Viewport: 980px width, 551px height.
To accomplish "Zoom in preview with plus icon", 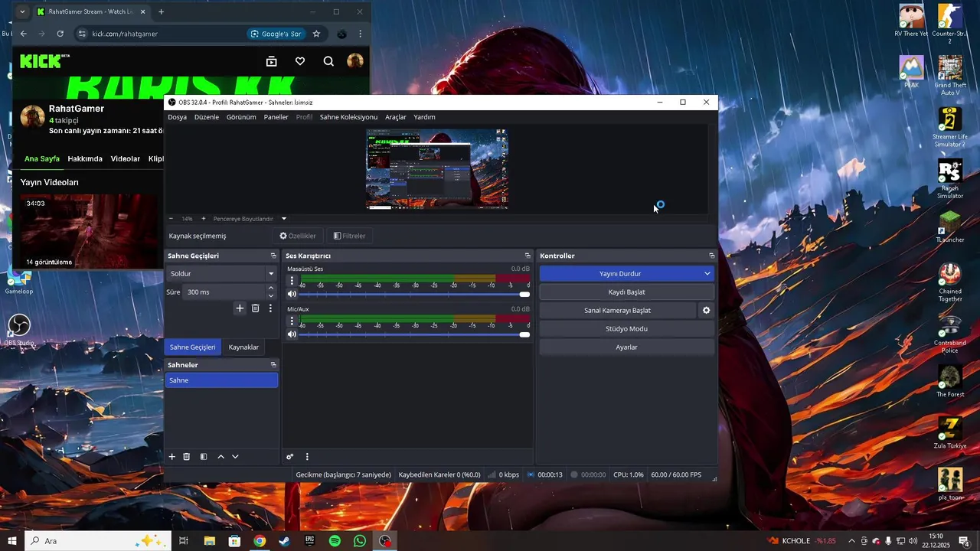I will pyautogui.click(x=203, y=219).
